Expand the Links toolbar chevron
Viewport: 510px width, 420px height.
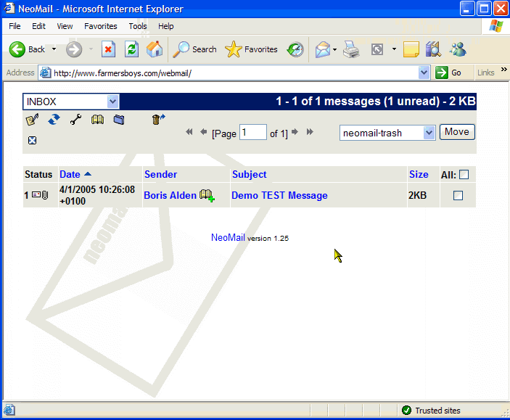pos(503,70)
